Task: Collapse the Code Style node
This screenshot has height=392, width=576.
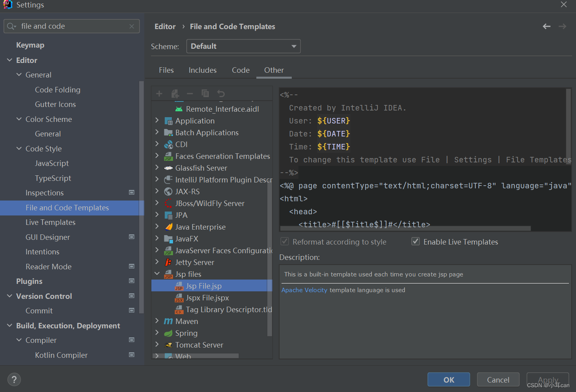Action: (19, 149)
